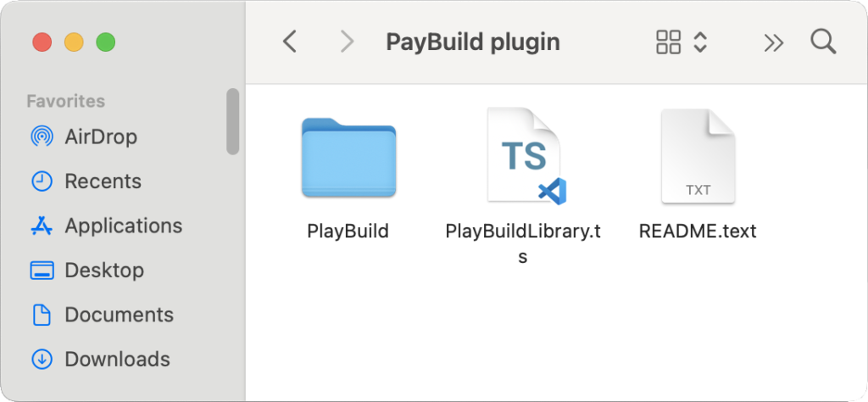Open the view mode up-down selector
The image size is (868, 402).
[700, 42]
